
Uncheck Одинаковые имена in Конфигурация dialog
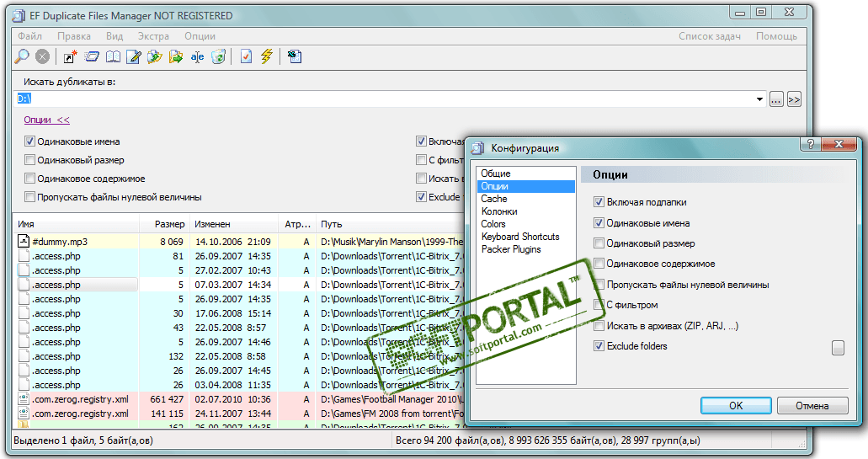pyautogui.click(x=599, y=223)
